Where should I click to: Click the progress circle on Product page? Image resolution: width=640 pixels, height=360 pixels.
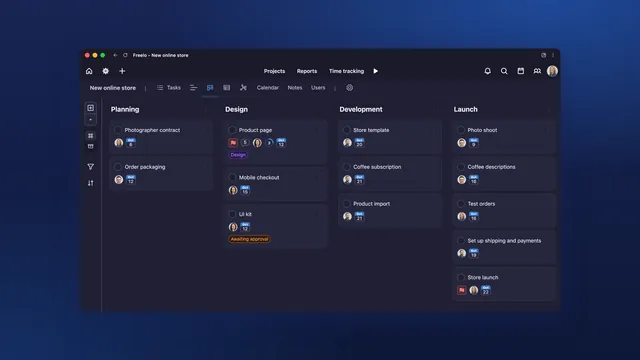pyautogui.click(x=269, y=142)
